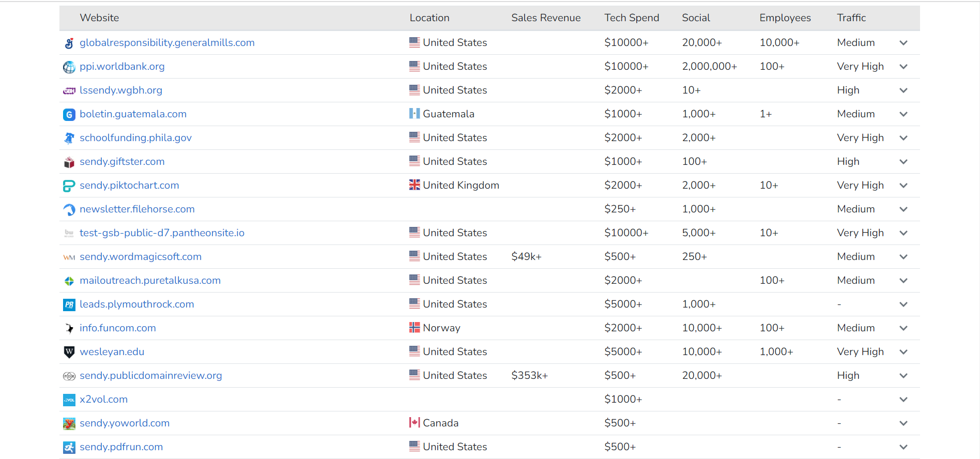Click the sendy.piktochart.com P icon
Image resolution: width=980 pixels, height=459 pixels.
tap(69, 186)
